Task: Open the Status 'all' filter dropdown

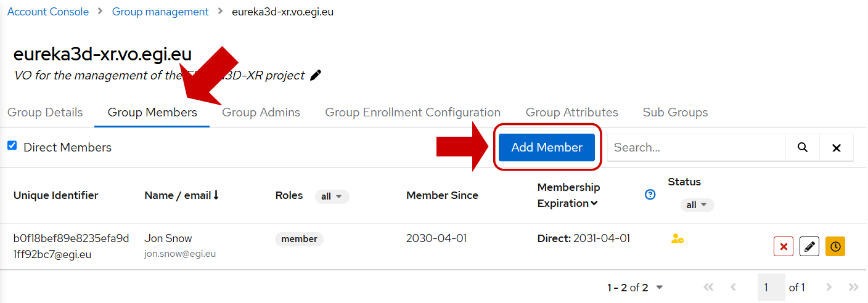Action: pos(697,205)
